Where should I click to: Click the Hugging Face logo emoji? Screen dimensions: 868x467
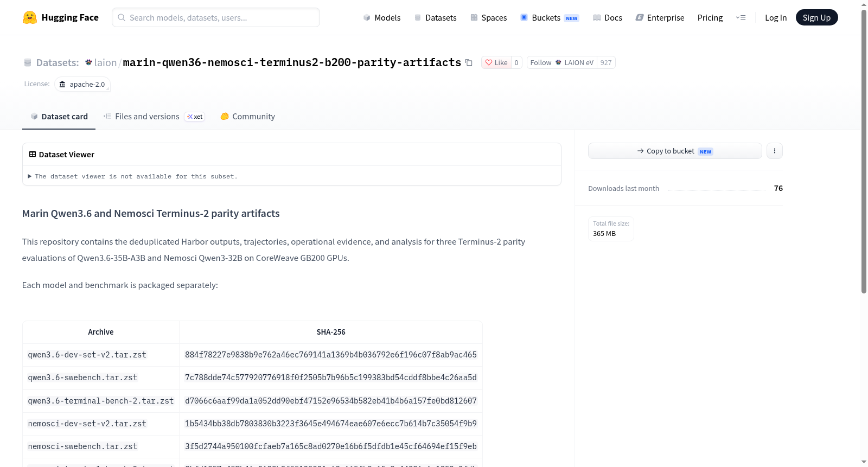[x=30, y=17]
